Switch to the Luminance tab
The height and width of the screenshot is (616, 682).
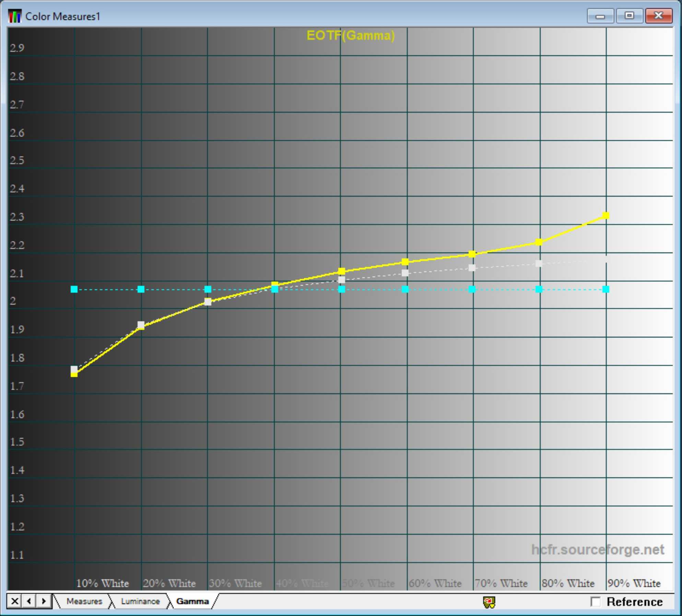(140, 601)
